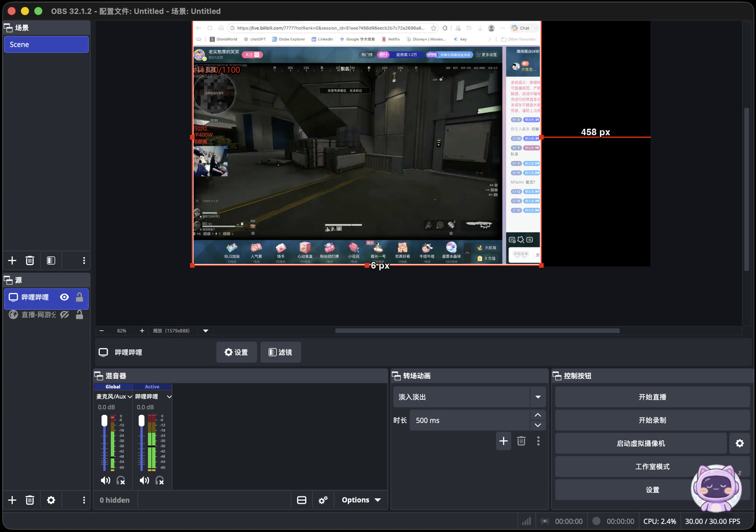Open source 设置 properties button in toolbar
Image resolution: width=756 pixels, height=532 pixels.
point(237,352)
